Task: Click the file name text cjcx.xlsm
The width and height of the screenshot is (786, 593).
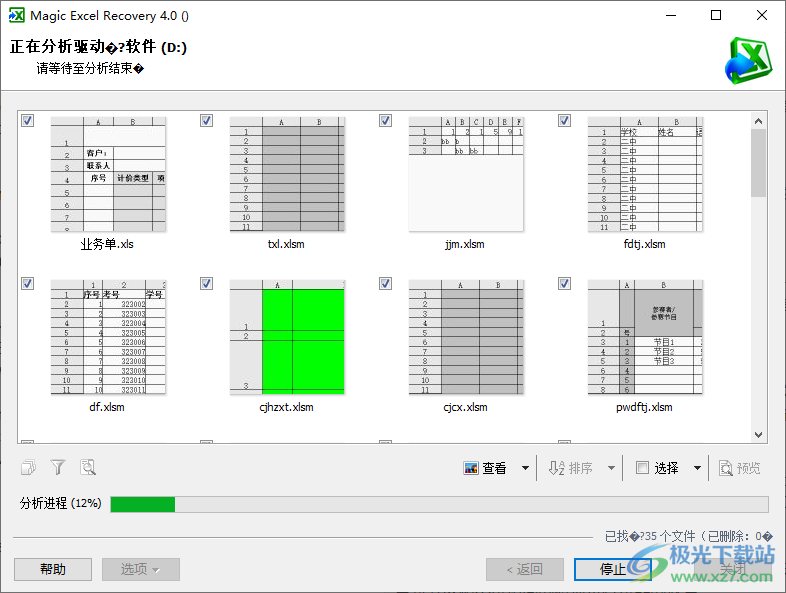Action: (x=465, y=408)
